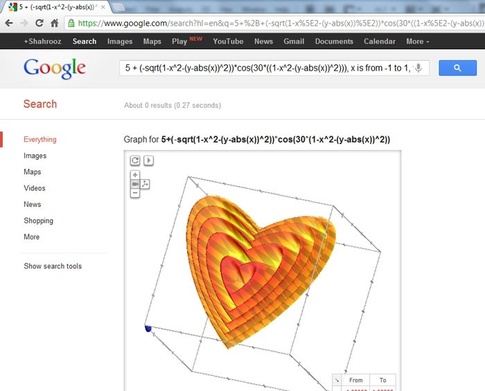Expand More in the left search sidebar
This screenshot has height=391, width=485.
(32, 237)
